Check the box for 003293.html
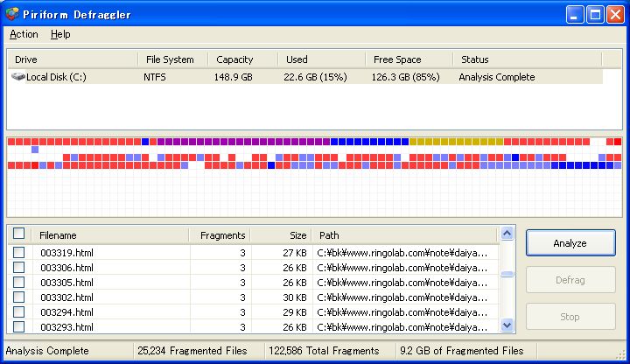Screen dimensions: 630x364 (x=19, y=326)
